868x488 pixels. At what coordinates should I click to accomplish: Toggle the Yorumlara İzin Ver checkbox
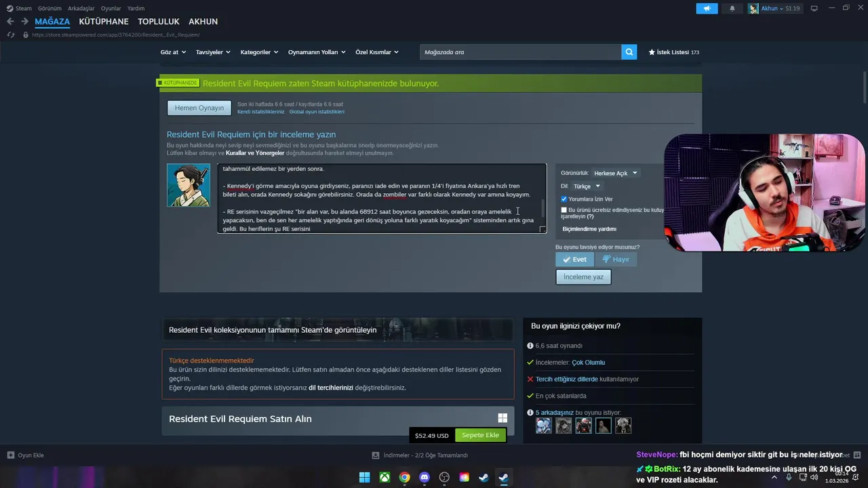(564, 199)
